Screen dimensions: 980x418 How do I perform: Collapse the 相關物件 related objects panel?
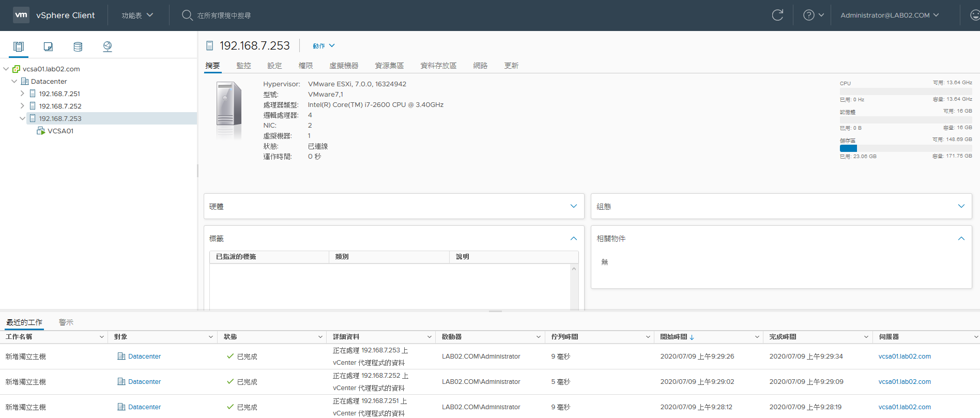click(961, 238)
